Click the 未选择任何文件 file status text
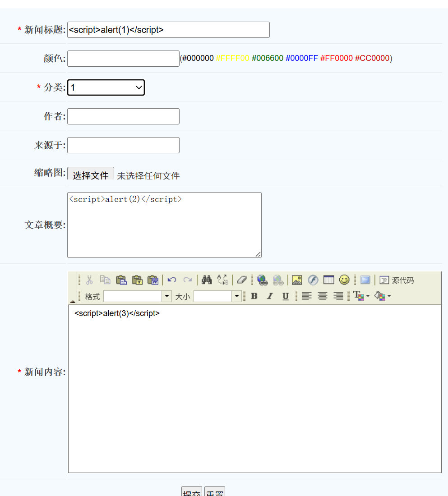This screenshot has height=496, width=448. click(x=148, y=175)
